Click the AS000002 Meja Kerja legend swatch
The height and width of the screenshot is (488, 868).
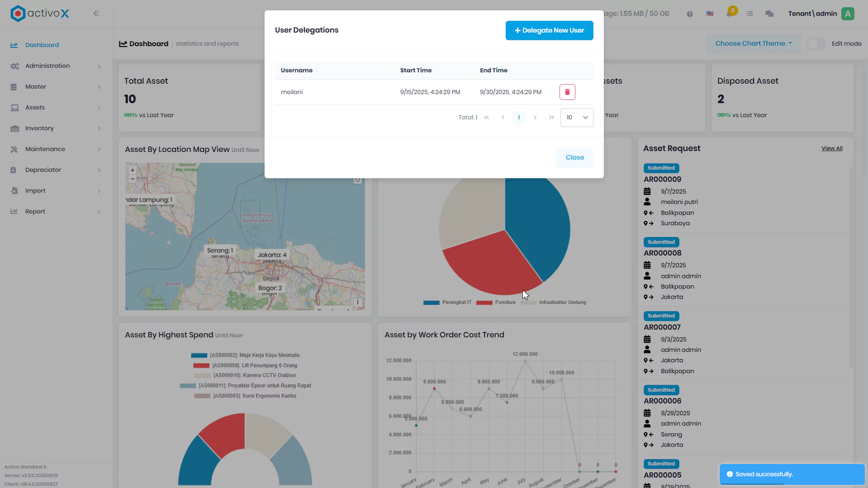199,355
